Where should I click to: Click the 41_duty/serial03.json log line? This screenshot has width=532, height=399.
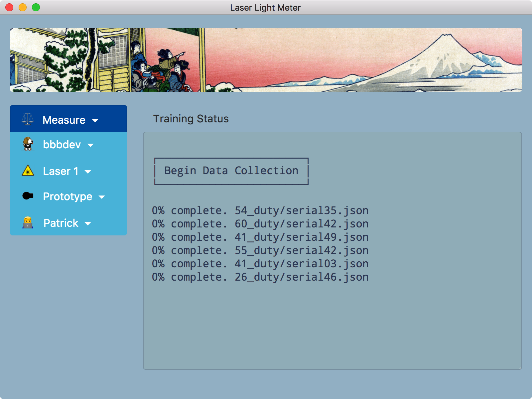pyautogui.click(x=260, y=264)
